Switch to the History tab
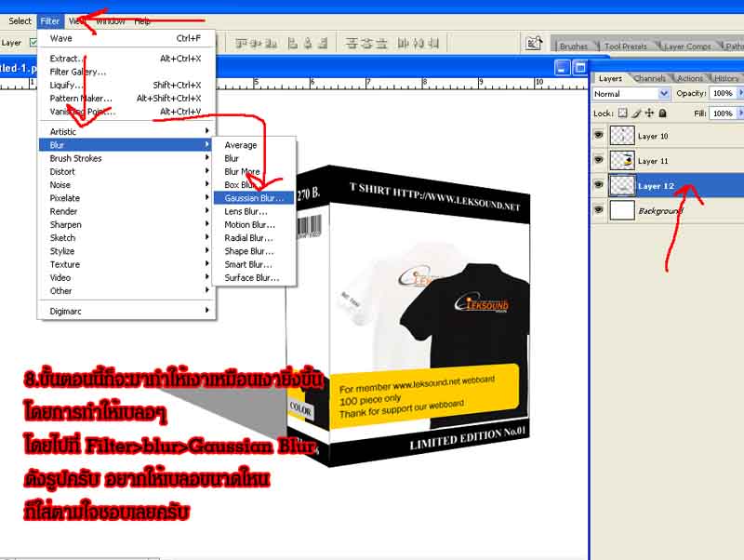Viewport: 744px width, 560px height. (726, 78)
